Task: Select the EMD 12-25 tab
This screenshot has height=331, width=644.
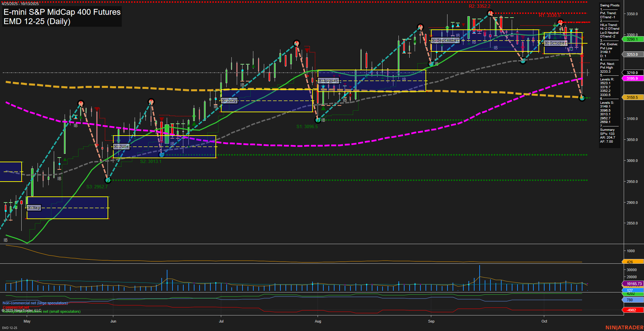Action: [x=10, y=327]
